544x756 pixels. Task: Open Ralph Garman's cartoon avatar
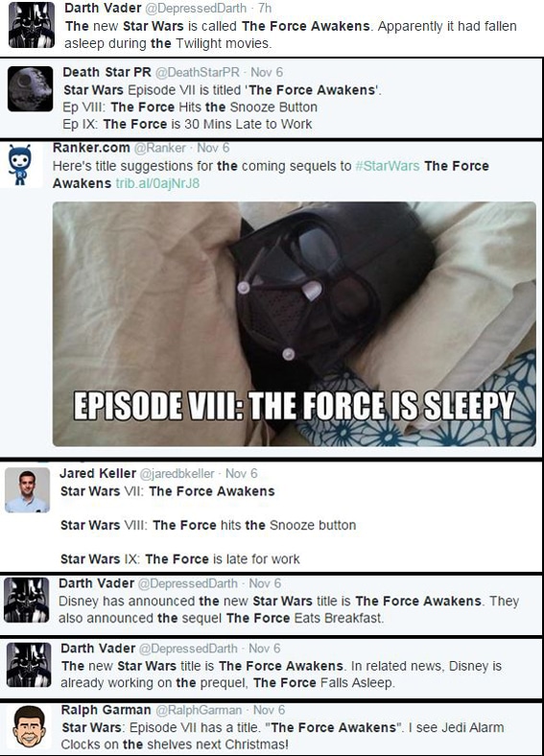(x=29, y=727)
